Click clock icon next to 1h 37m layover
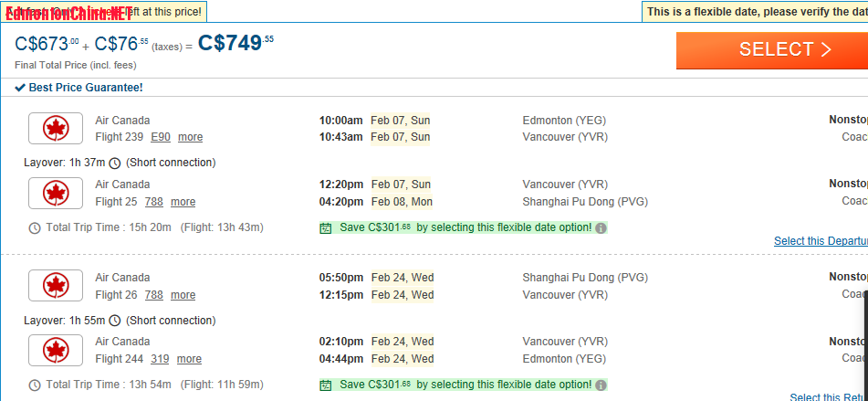Screen dimensions: 868x401 [114, 164]
